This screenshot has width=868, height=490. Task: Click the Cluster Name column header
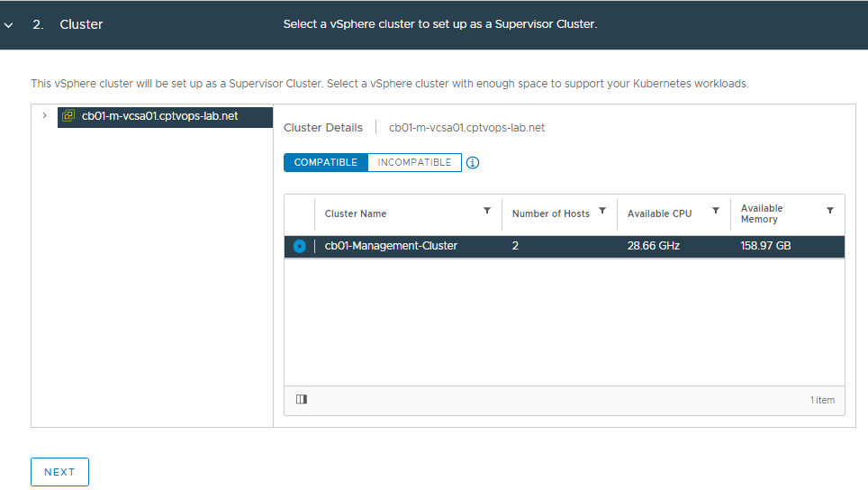pos(356,213)
